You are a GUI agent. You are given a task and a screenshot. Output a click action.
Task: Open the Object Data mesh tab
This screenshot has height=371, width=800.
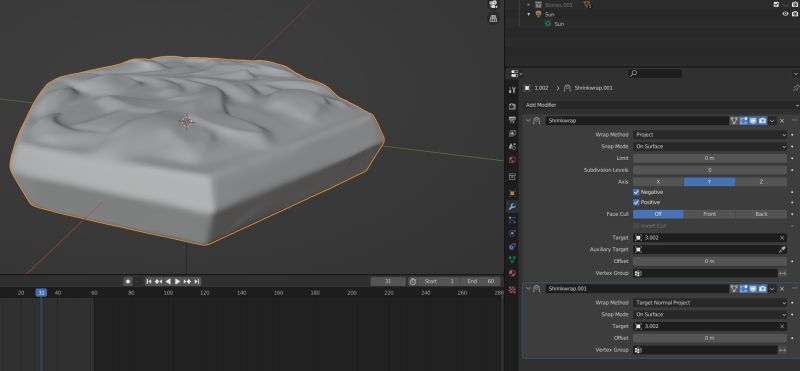pos(512,260)
